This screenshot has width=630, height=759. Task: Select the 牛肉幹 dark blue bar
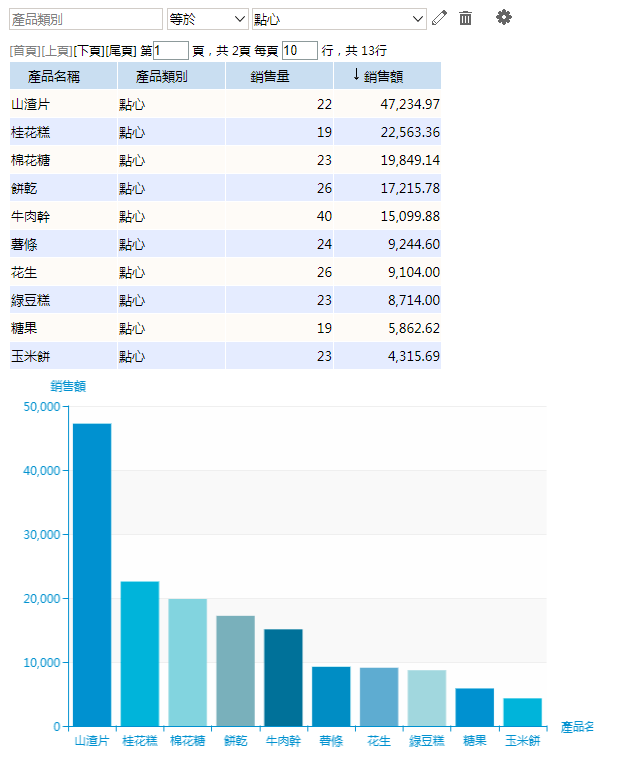coord(283,677)
